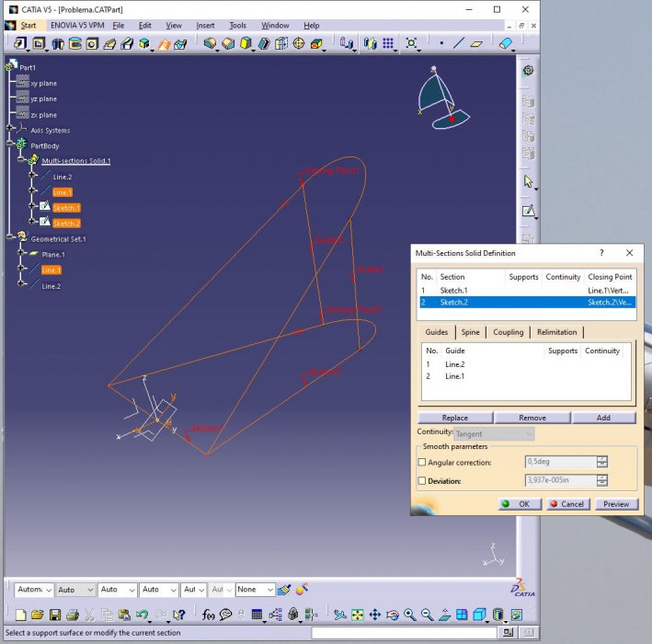Screen dimensions: 652x644
Task: Enable the Deviation checkbox
Action: (x=422, y=481)
